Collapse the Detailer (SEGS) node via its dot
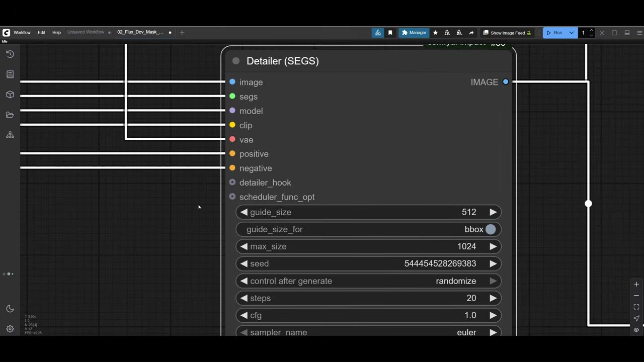Viewport: 644px width, 362px height. point(236,61)
